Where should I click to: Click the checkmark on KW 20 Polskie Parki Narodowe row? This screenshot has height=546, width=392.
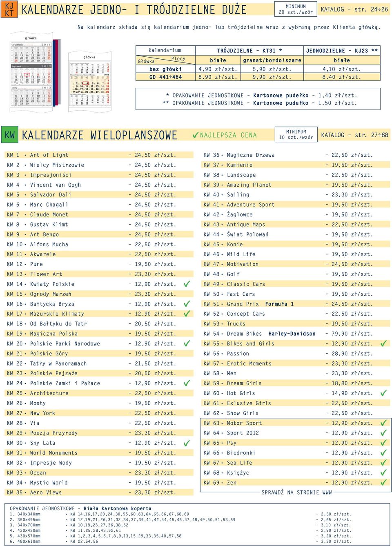click(187, 343)
